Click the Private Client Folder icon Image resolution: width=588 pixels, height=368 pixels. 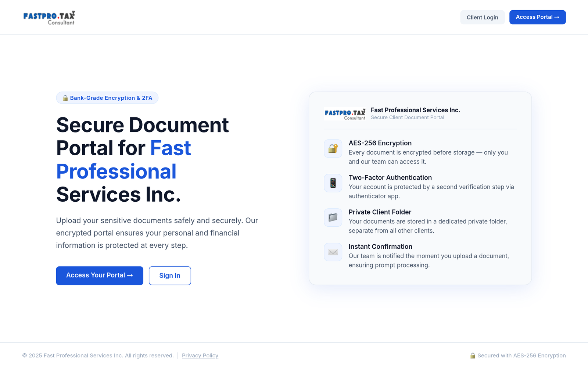point(333,217)
